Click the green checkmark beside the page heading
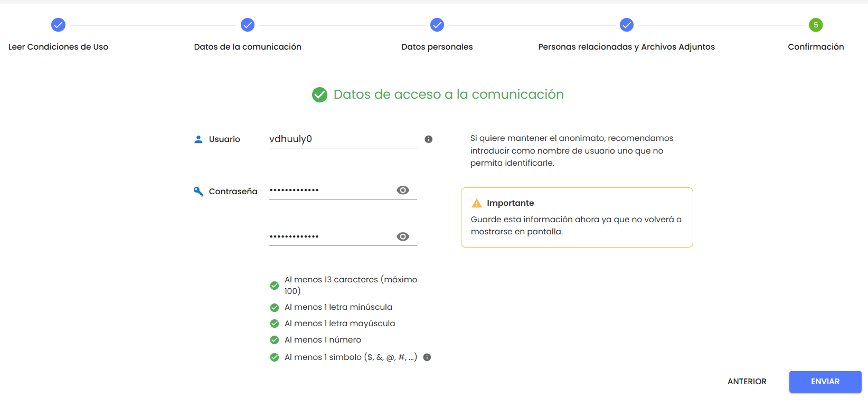The width and height of the screenshot is (868, 408). pos(319,95)
